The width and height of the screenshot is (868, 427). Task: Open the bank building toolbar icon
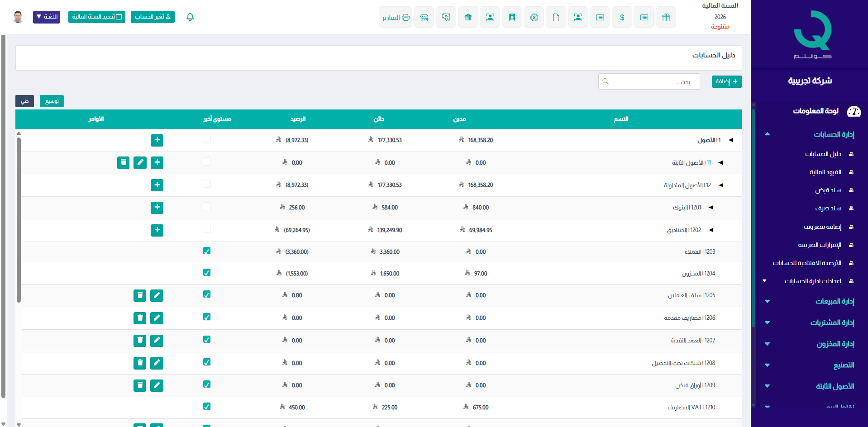click(x=468, y=18)
